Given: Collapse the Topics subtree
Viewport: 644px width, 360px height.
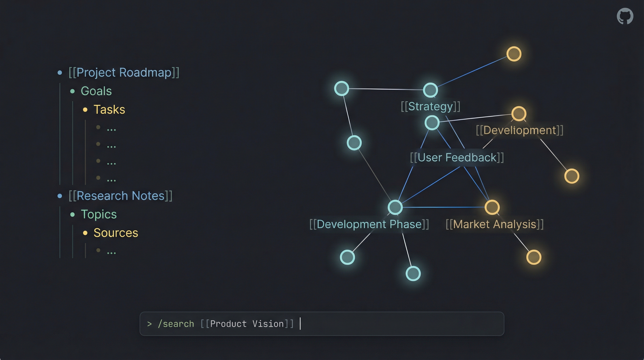Looking at the screenshot, I should pos(73,214).
